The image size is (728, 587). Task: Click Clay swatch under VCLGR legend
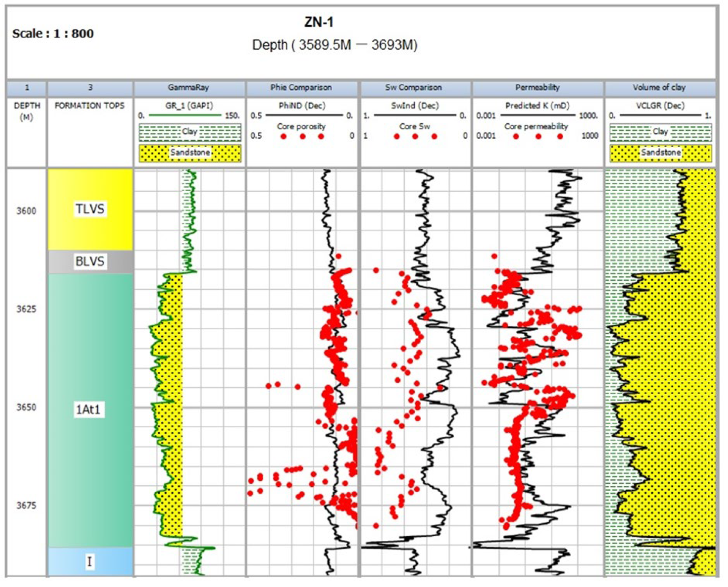[660, 132]
